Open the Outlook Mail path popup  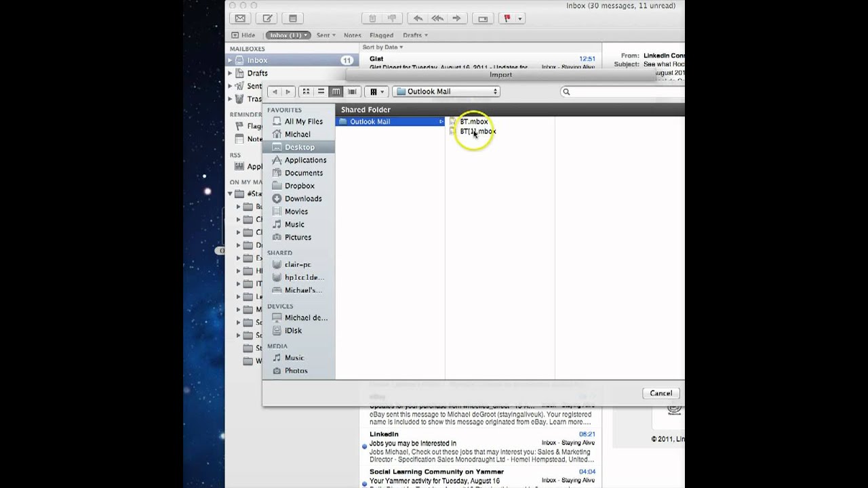[446, 91]
